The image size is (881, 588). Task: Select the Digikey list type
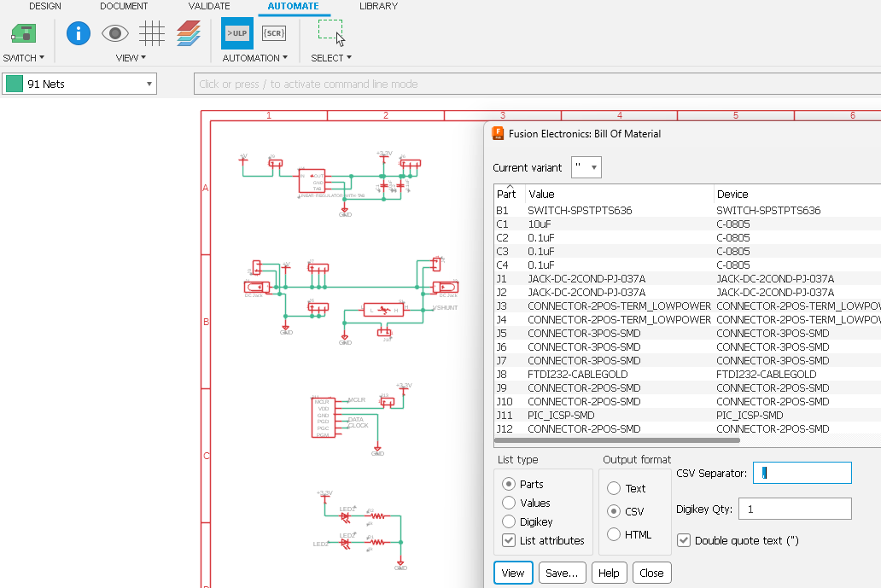coord(528,521)
